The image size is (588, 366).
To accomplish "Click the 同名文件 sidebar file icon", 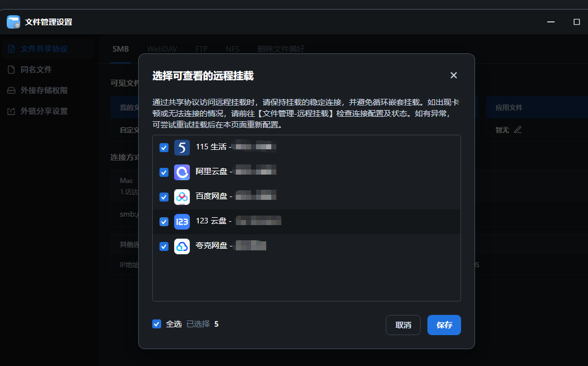I will coord(11,70).
